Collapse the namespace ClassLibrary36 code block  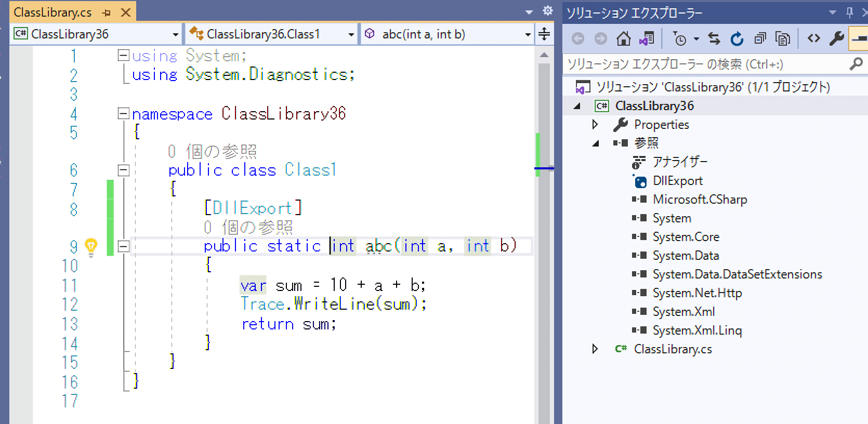pyautogui.click(x=123, y=113)
